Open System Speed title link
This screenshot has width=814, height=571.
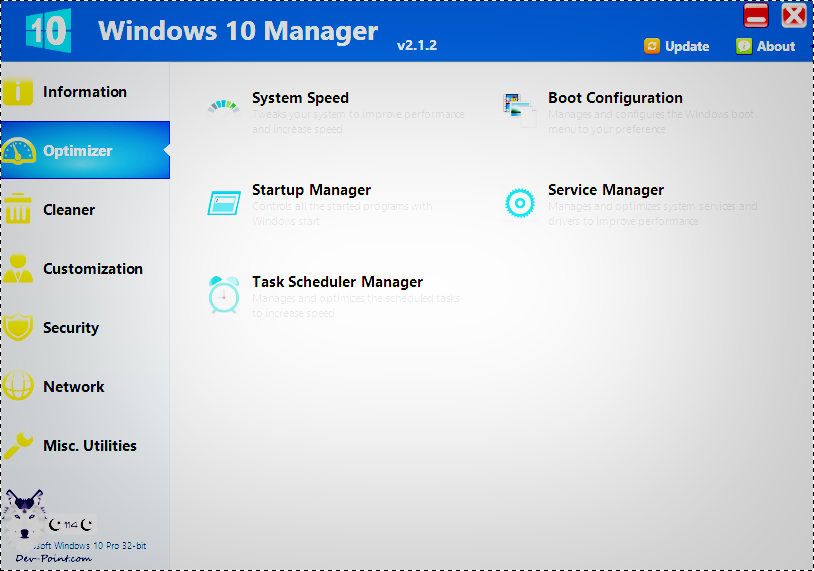point(300,98)
